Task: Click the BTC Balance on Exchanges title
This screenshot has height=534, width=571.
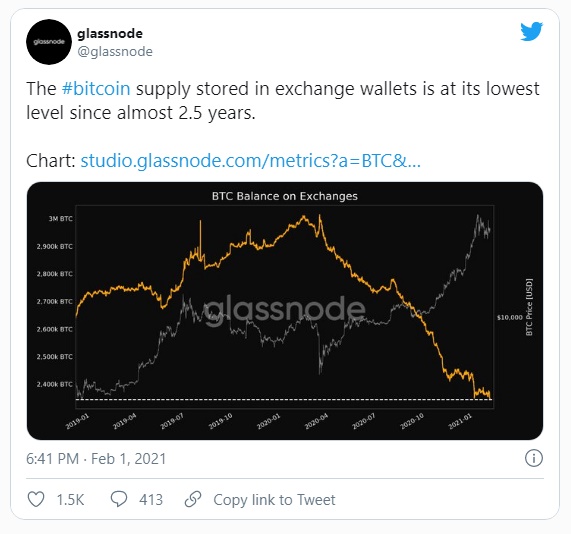Action: (285, 196)
